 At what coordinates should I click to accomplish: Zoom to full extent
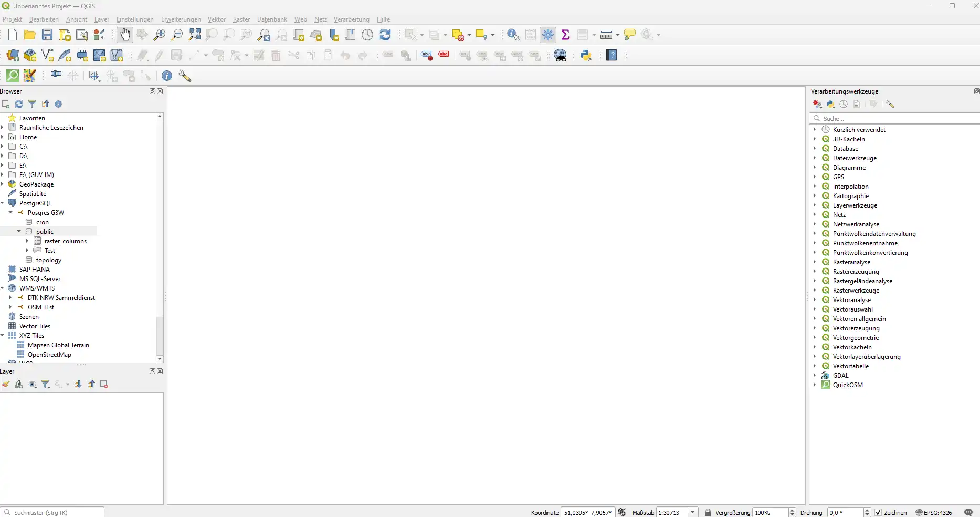195,35
